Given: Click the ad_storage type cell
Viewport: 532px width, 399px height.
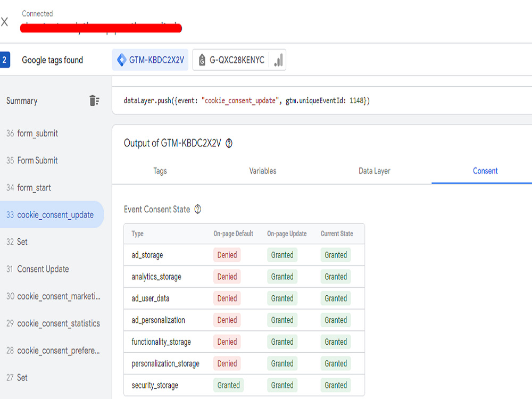Looking at the screenshot, I should 147,255.
